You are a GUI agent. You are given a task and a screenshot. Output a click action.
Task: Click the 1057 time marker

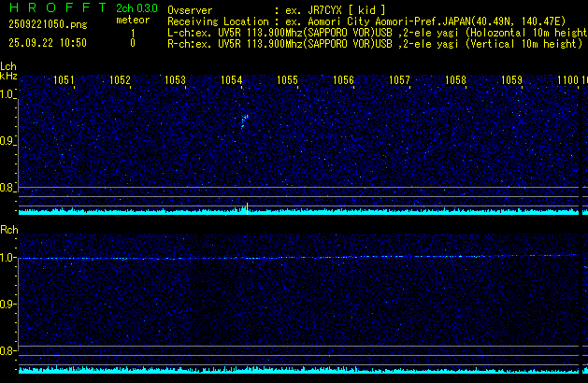pyautogui.click(x=399, y=80)
